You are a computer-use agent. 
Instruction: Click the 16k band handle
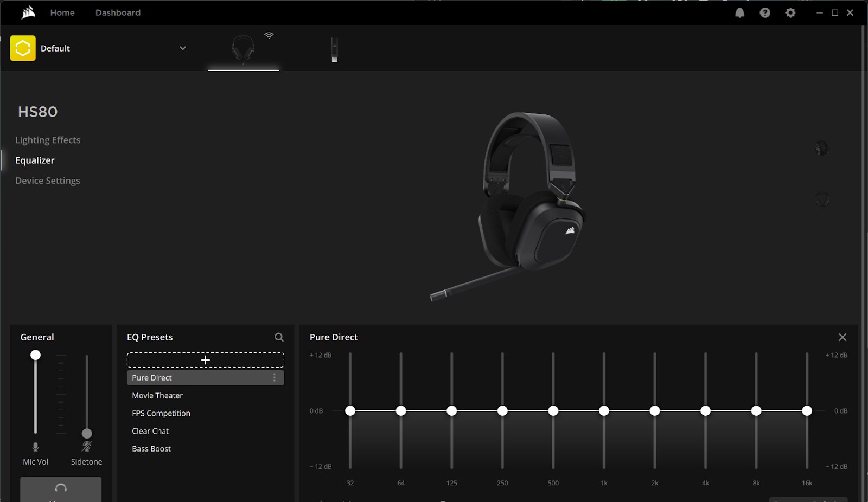[x=807, y=411]
